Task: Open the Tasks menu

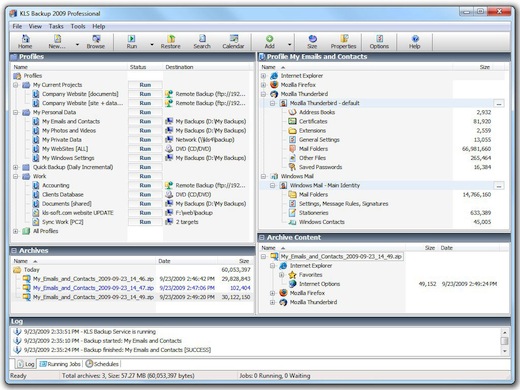Action: click(56, 26)
